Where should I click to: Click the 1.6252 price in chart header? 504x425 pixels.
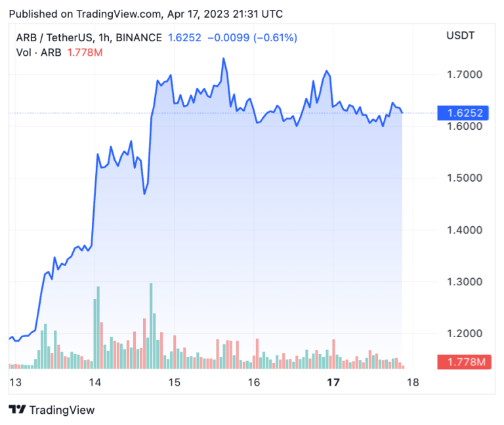tap(184, 37)
